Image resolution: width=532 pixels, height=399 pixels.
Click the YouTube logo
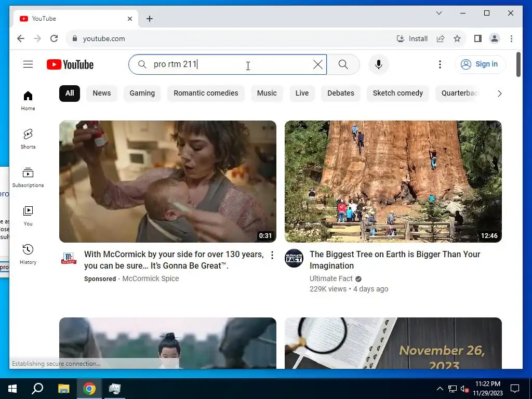[70, 64]
